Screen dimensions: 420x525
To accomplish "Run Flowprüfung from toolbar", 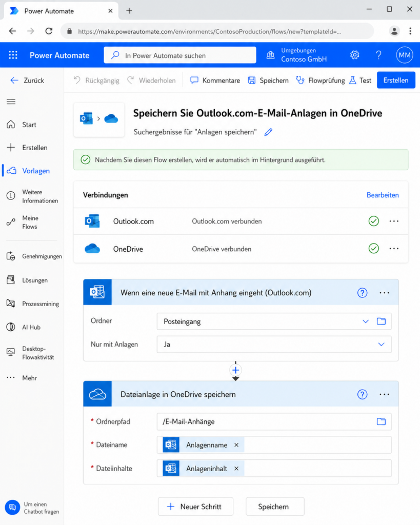I will [x=321, y=80].
